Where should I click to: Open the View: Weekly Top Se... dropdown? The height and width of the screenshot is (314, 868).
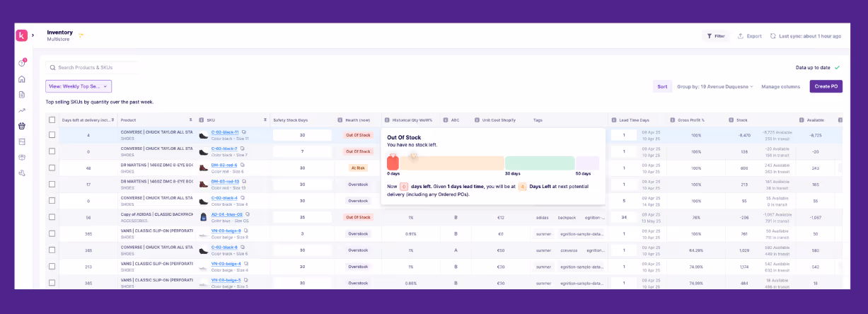(79, 86)
